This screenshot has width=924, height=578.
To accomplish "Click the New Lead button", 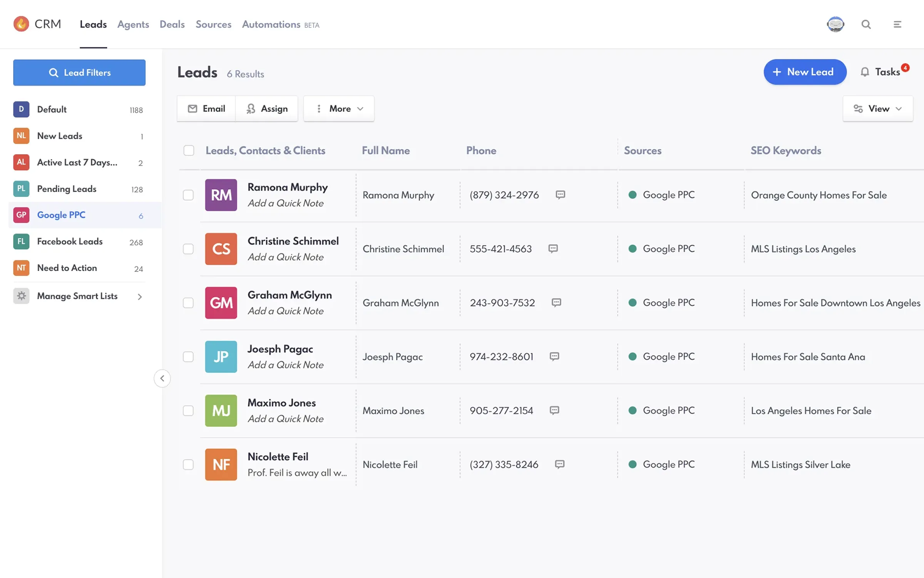I will coord(805,72).
